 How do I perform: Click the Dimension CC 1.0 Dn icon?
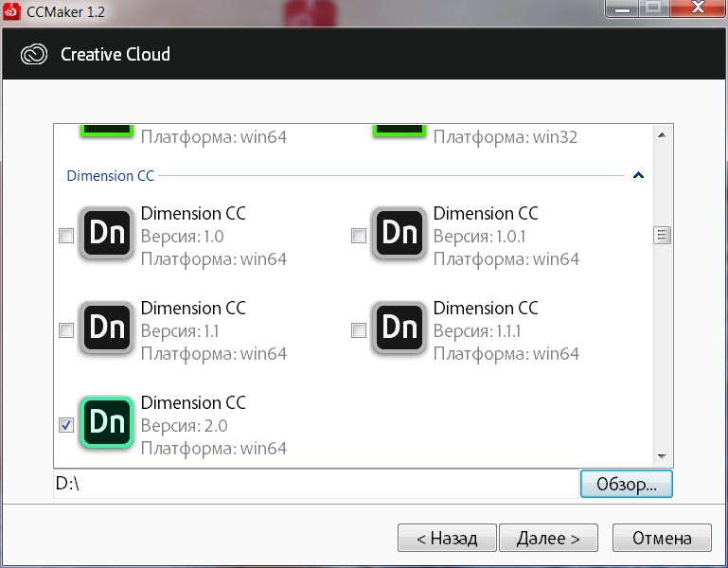pos(106,233)
